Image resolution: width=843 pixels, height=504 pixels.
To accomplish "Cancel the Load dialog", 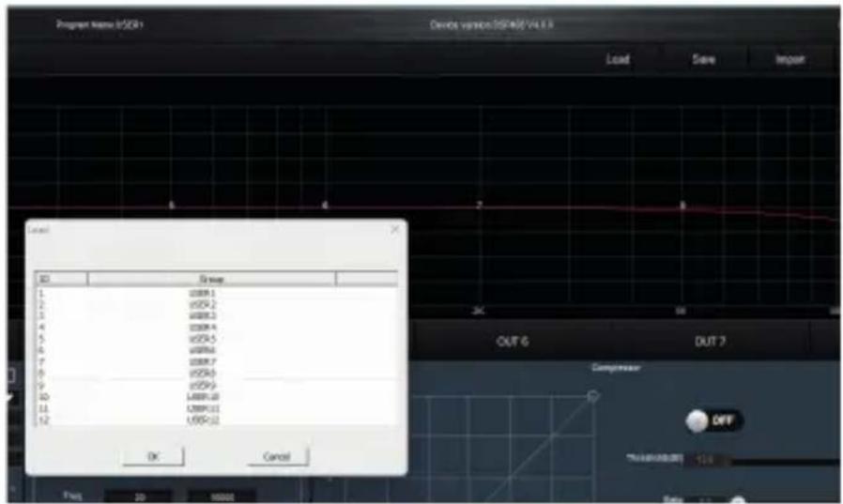I will click(x=278, y=456).
